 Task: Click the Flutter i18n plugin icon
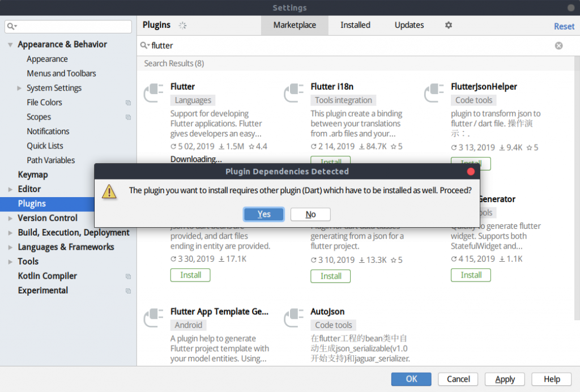[x=294, y=93]
